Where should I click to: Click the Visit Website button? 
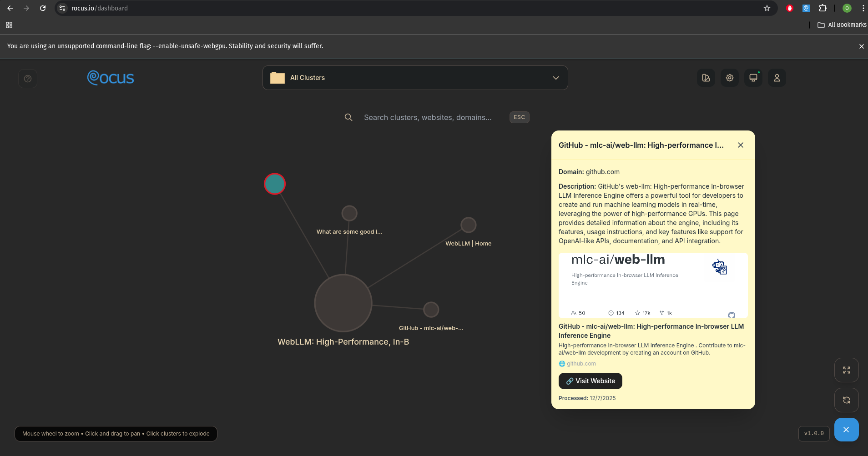pos(590,381)
